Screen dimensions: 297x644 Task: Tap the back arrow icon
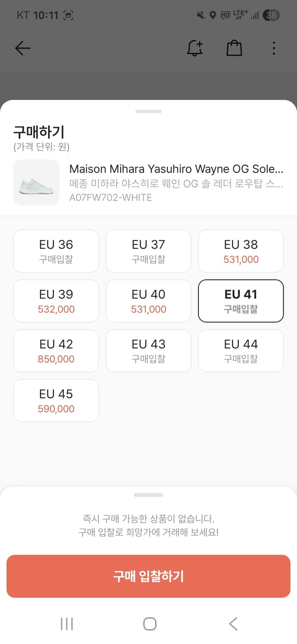coord(23,48)
